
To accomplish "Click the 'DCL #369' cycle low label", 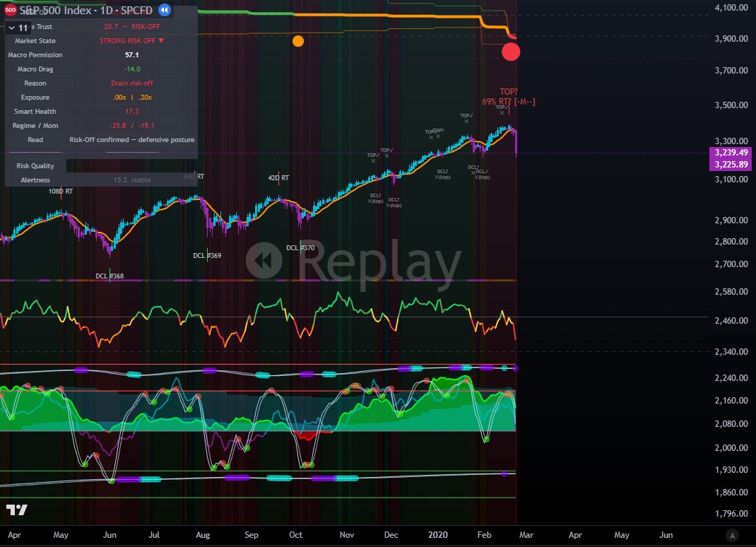I will point(207,255).
